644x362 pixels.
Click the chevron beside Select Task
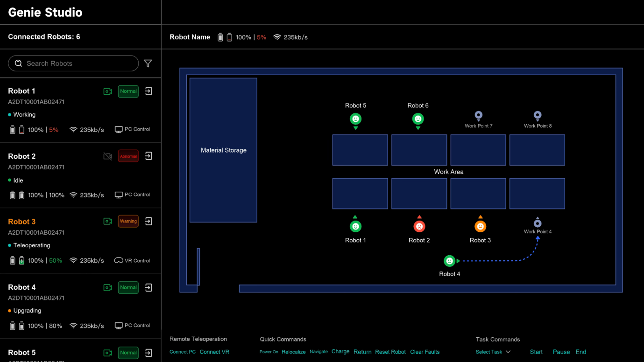508,352
